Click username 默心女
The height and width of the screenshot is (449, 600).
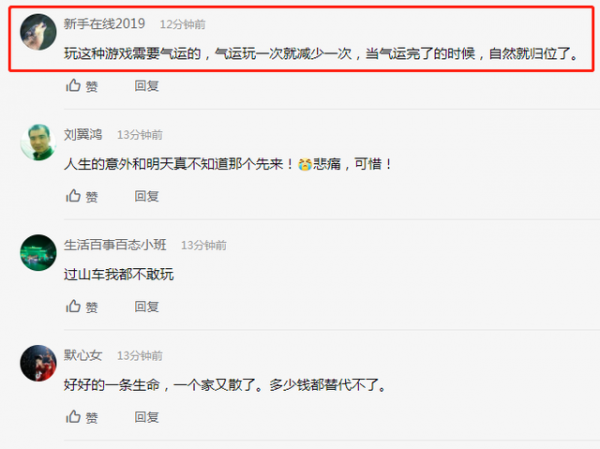tap(83, 355)
